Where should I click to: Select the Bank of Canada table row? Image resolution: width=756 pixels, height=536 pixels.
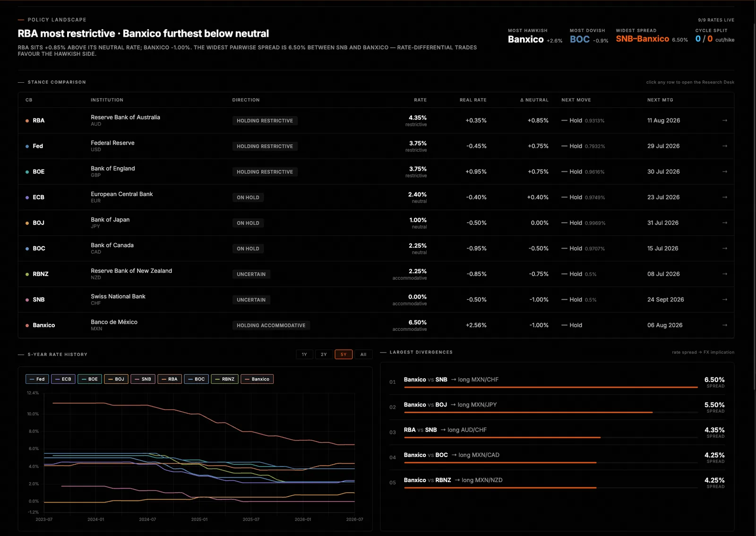point(376,249)
